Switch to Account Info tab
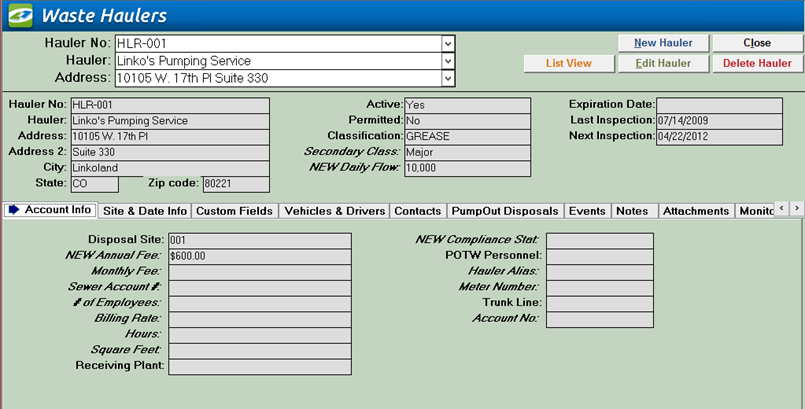The image size is (805, 409). (50, 210)
